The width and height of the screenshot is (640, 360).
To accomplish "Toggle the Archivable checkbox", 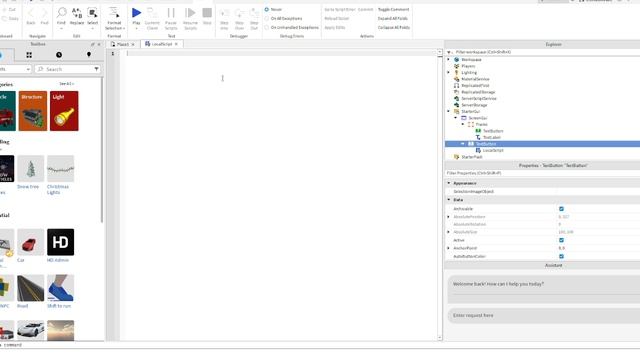I will pyautogui.click(x=561, y=209).
